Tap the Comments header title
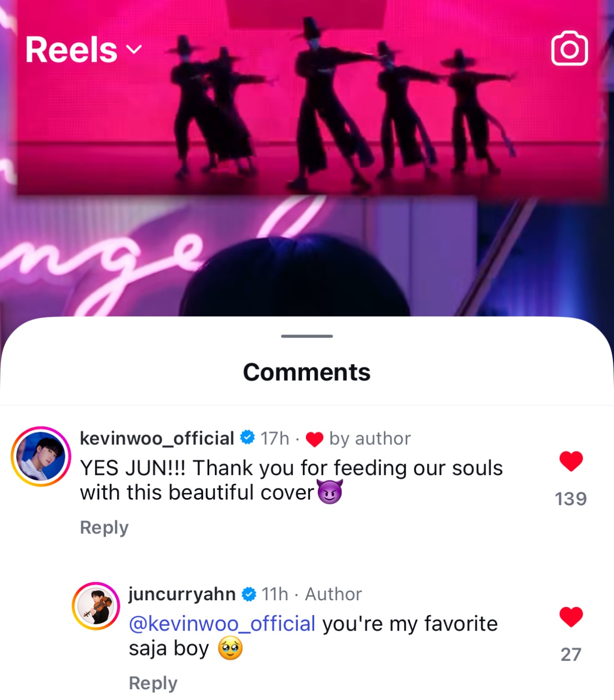Screen dimensions: 614x700 tap(306, 372)
